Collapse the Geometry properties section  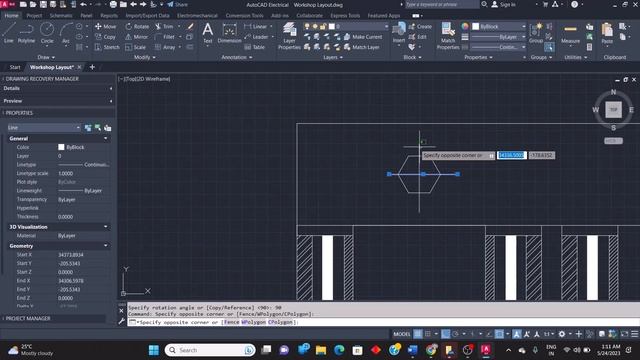(x=106, y=246)
